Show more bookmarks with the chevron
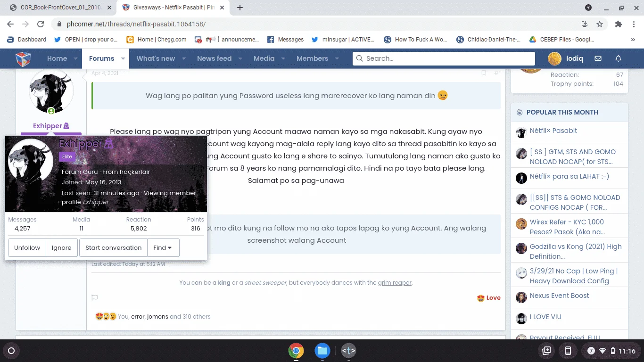Image resolution: width=644 pixels, height=362 pixels. pyautogui.click(x=633, y=40)
